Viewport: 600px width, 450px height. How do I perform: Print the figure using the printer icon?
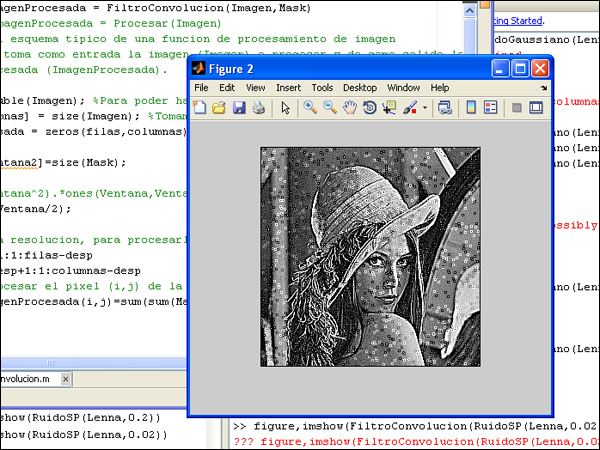click(x=258, y=107)
